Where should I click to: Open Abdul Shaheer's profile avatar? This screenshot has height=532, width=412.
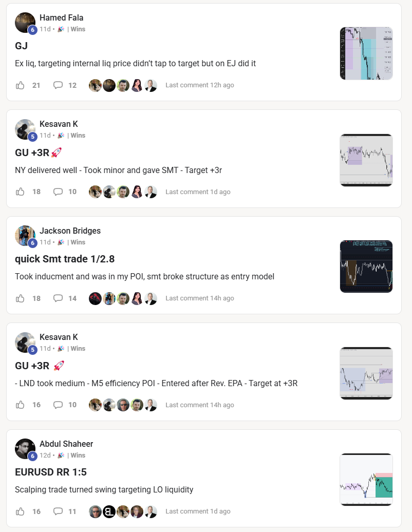pos(25,449)
